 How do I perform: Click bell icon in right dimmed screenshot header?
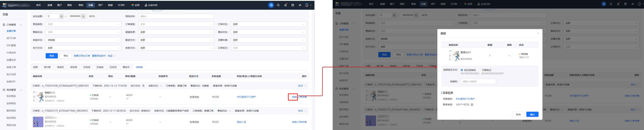tap(618, 4)
